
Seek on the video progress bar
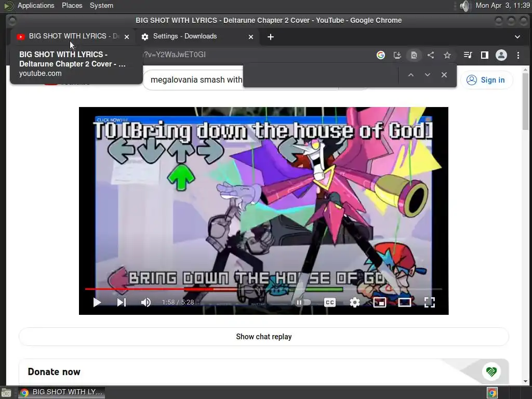pyautogui.click(x=263, y=289)
